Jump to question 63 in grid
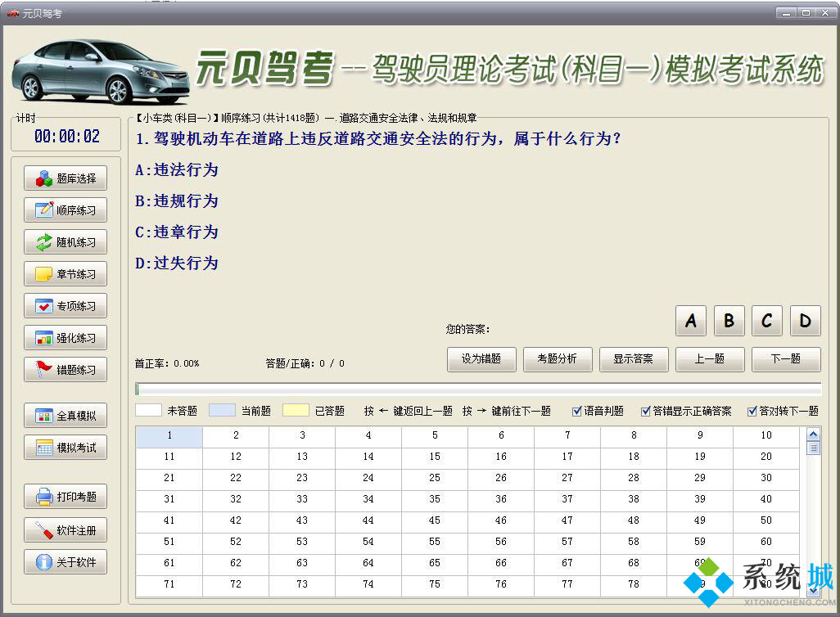 click(302, 564)
